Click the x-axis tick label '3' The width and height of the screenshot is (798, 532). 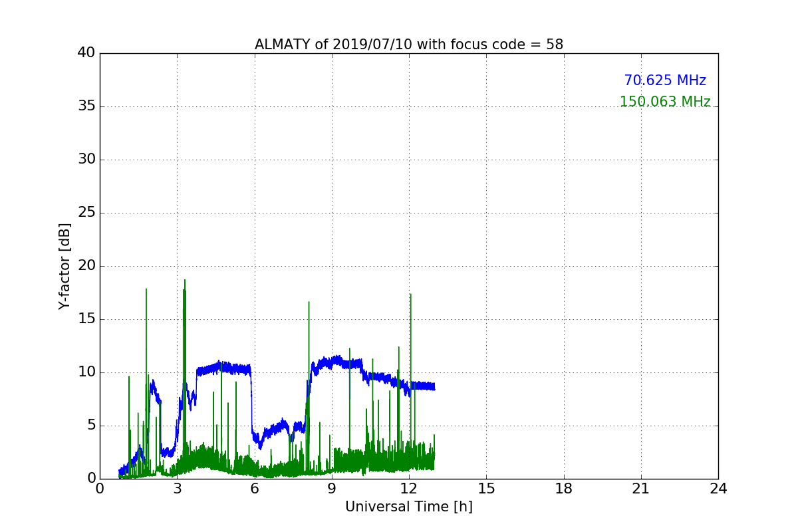pyautogui.click(x=177, y=489)
